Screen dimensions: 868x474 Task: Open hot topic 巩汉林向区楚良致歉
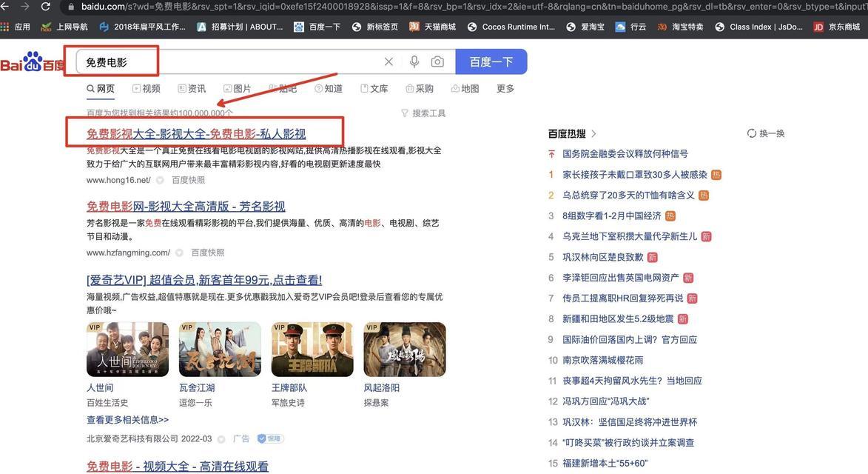[603, 257]
